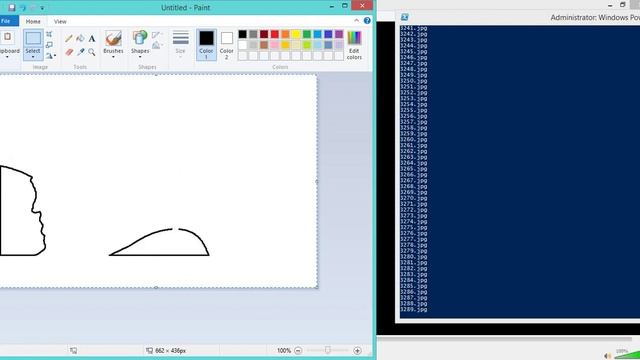Open Paint Help with the question mark
The width and height of the screenshot is (640, 360).
(367, 21)
